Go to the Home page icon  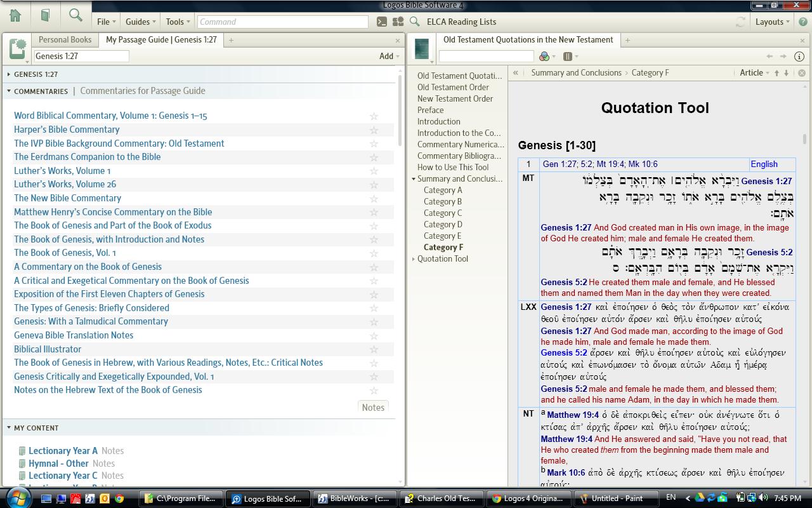click(x=15, y=16)
